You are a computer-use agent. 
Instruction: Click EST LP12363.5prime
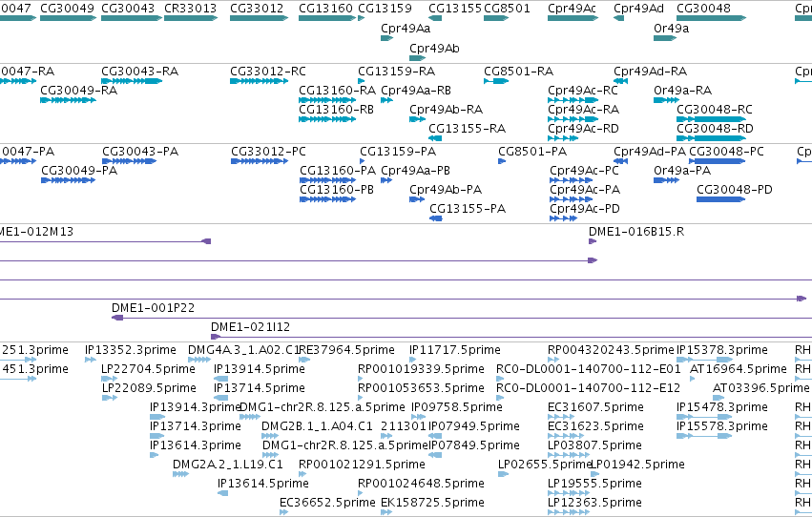[569, 512]
